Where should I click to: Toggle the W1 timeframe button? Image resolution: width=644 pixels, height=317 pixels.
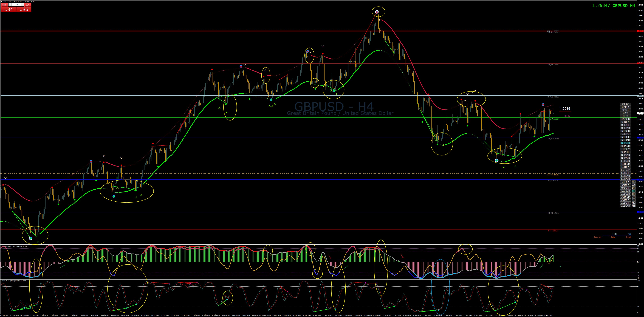[x=633, y=185]
